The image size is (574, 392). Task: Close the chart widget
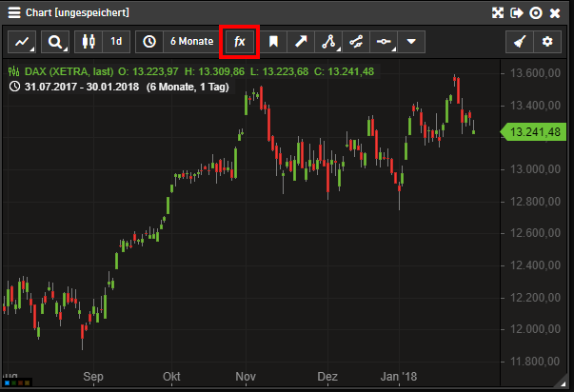point(555,13)
